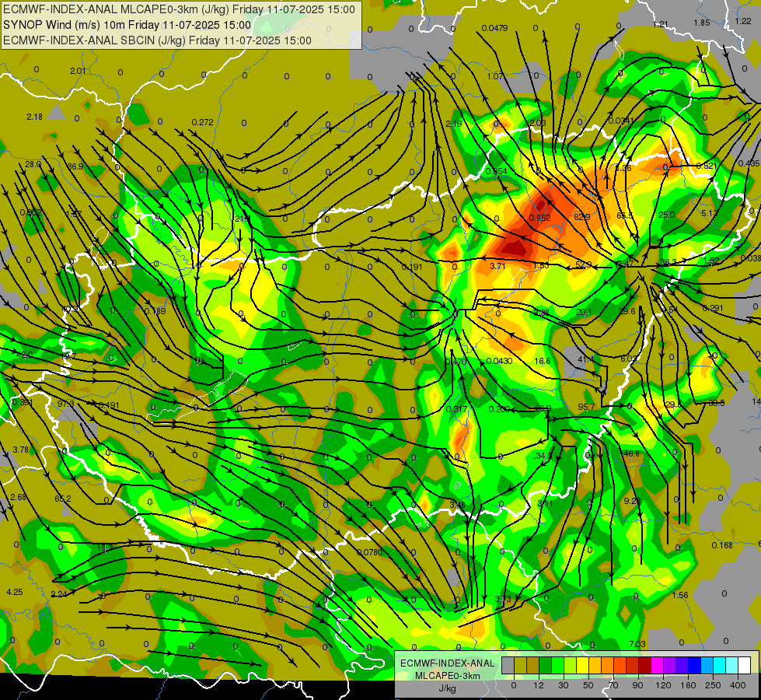Click the 34.3 map value
Screen dimensions: 761x700
543,456
